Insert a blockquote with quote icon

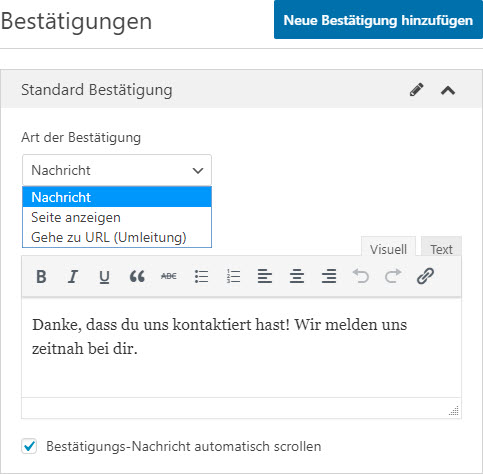click(x=137, y=276)
